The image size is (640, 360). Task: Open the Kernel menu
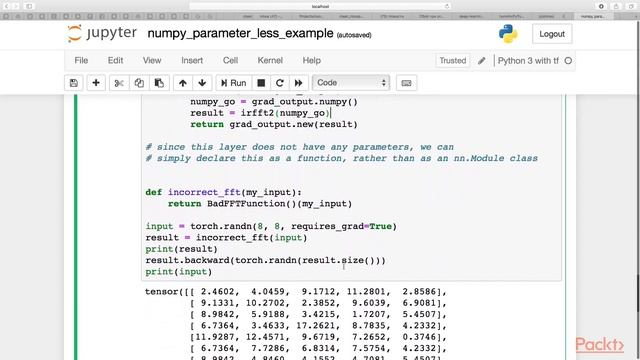coord(270,60)
